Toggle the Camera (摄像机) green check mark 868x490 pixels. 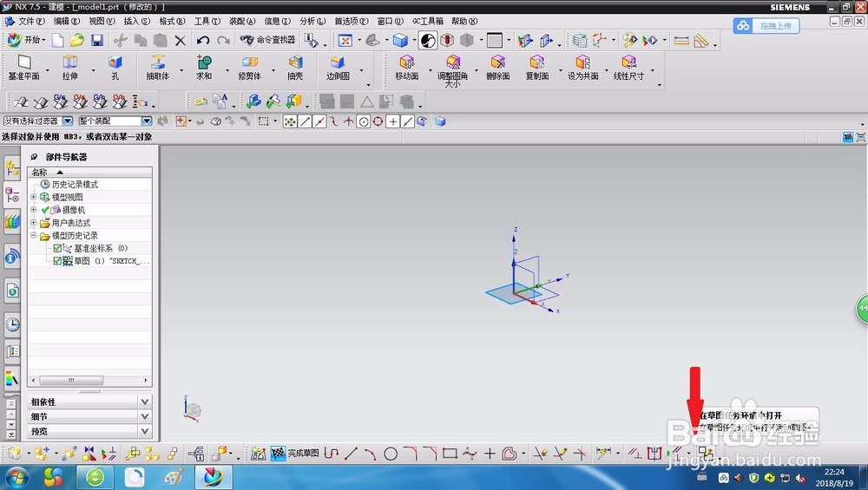coord(45,210)
